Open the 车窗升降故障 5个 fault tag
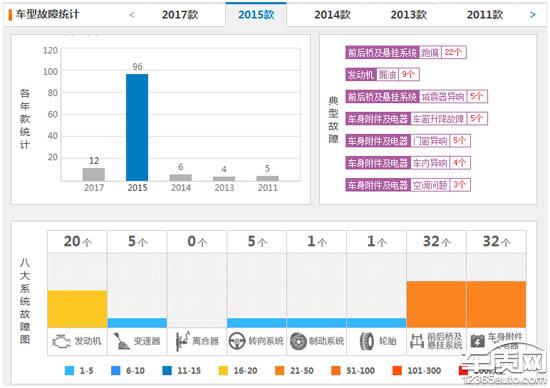The image size is (550, 388). point(416,119)
